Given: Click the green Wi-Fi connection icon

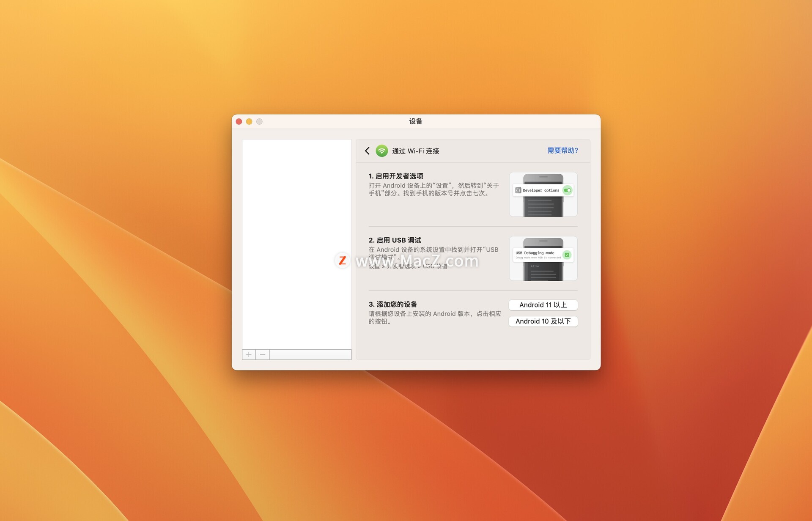Looking at the screenshot, I should click(381, 151).
